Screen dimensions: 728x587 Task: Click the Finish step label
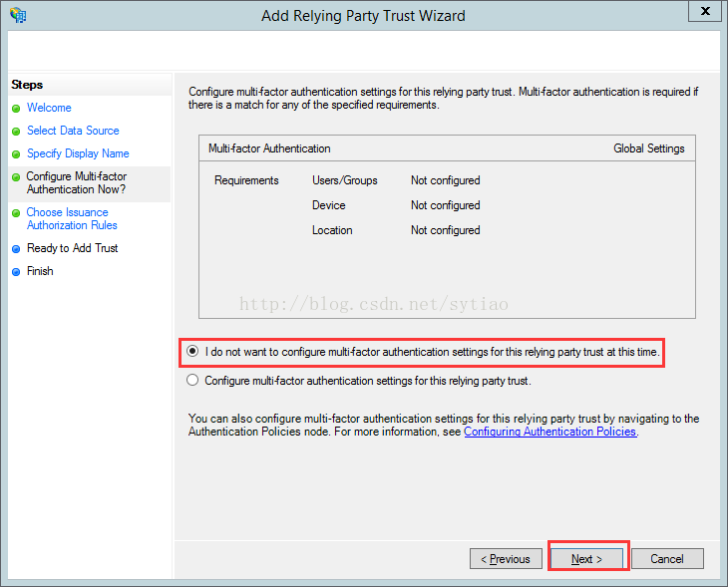click(x=40, y=271)
